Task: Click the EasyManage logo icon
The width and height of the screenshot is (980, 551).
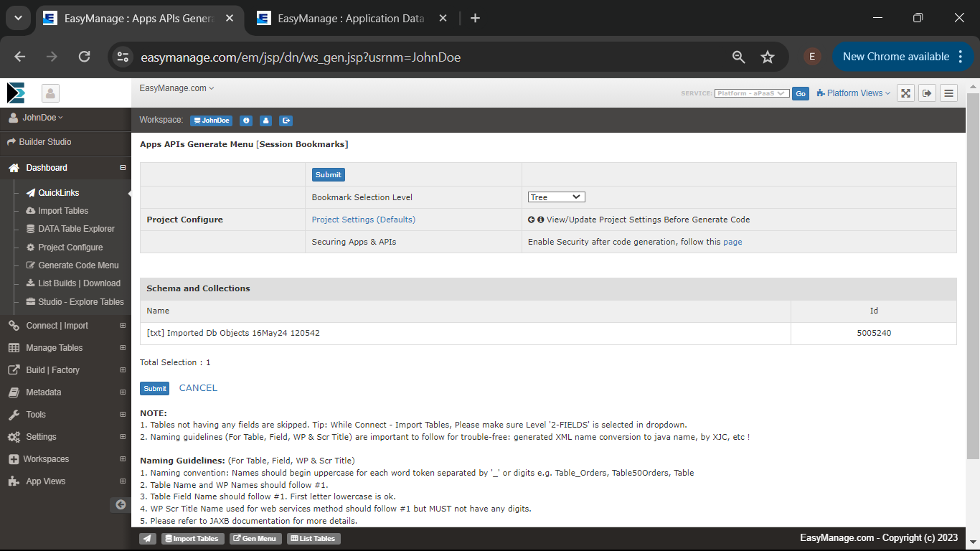Action: (16, 93)
